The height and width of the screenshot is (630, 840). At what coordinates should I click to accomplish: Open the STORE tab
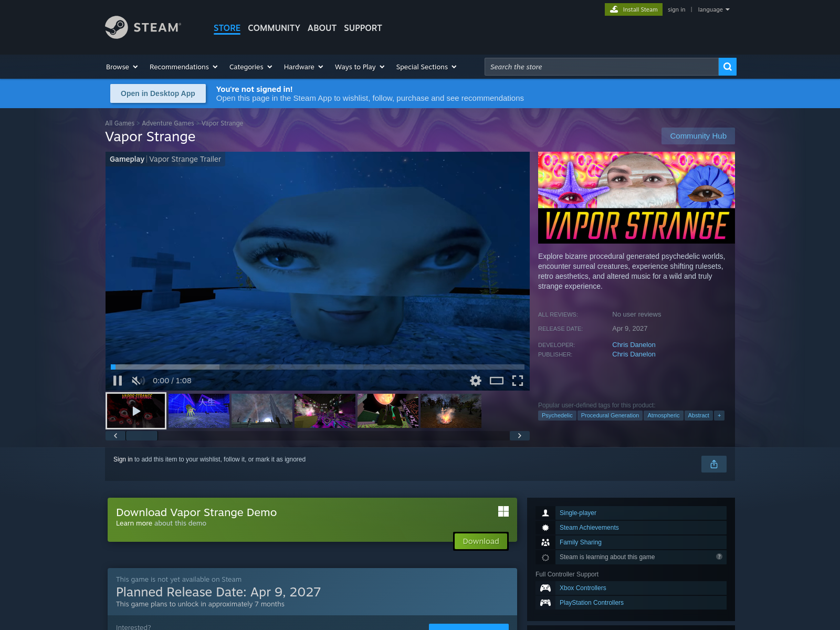[x=227, y=28]
